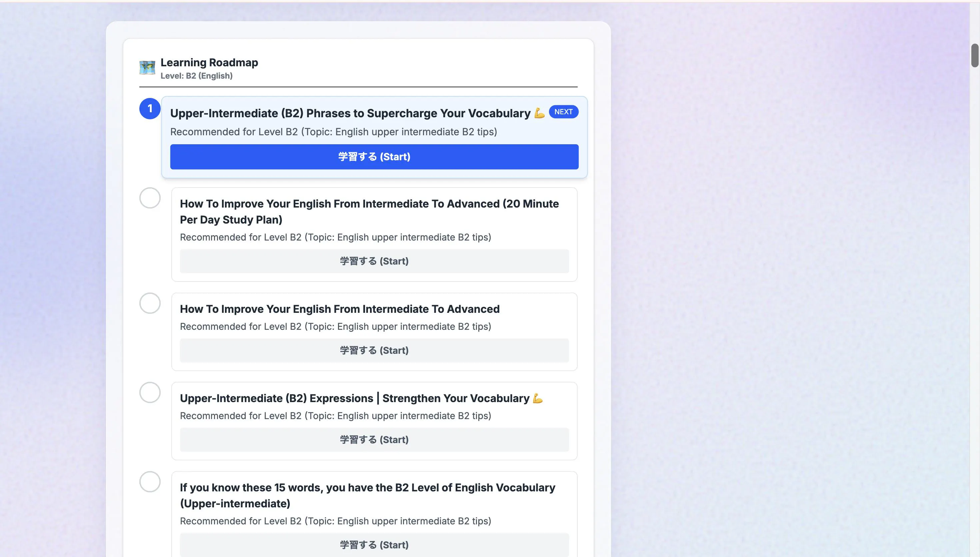Click muscle emoji beside Strengthen Your Vocabulary

[x=537, y=398]
